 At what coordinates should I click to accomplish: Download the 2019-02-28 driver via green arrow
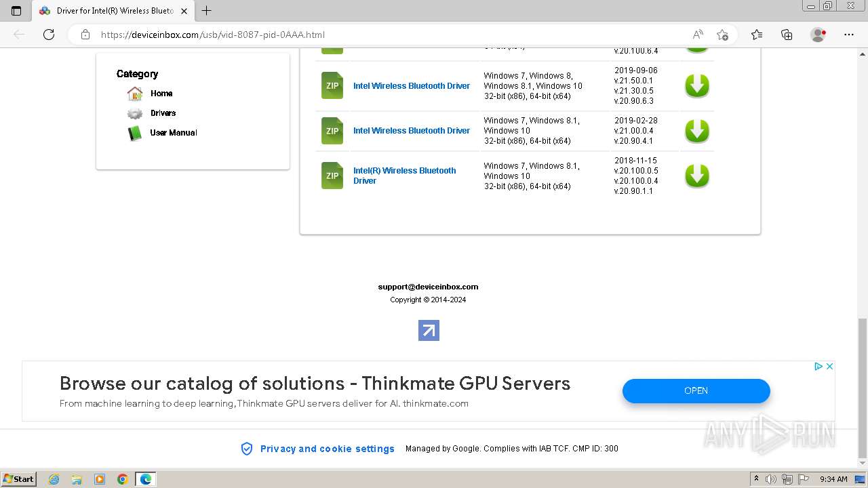(x=696, y=131)
